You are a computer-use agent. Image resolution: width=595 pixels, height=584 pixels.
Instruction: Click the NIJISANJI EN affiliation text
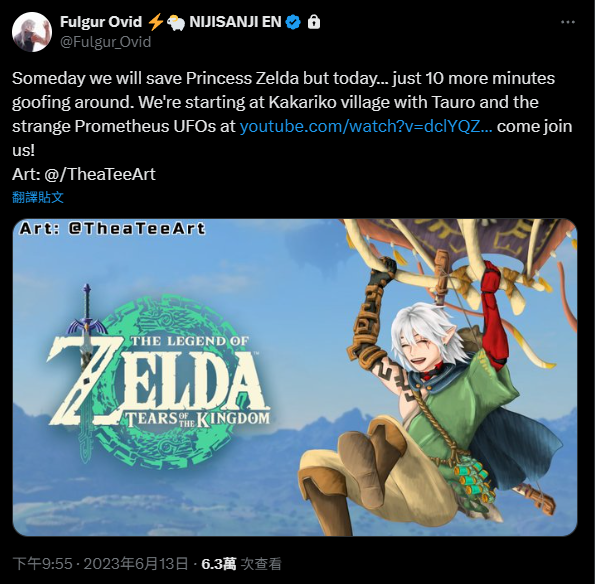pyautogui.click(x=235, y=22)
